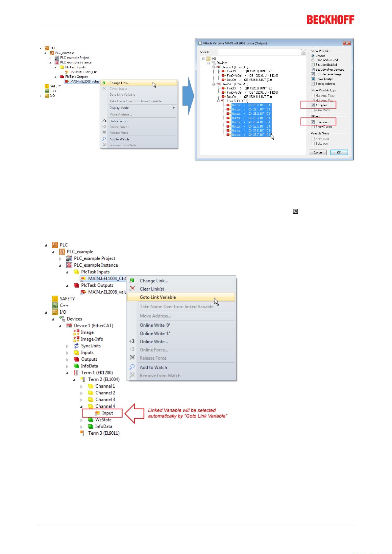
Task: Click the Channel 3 folder icon
Action: pos(90,400)
